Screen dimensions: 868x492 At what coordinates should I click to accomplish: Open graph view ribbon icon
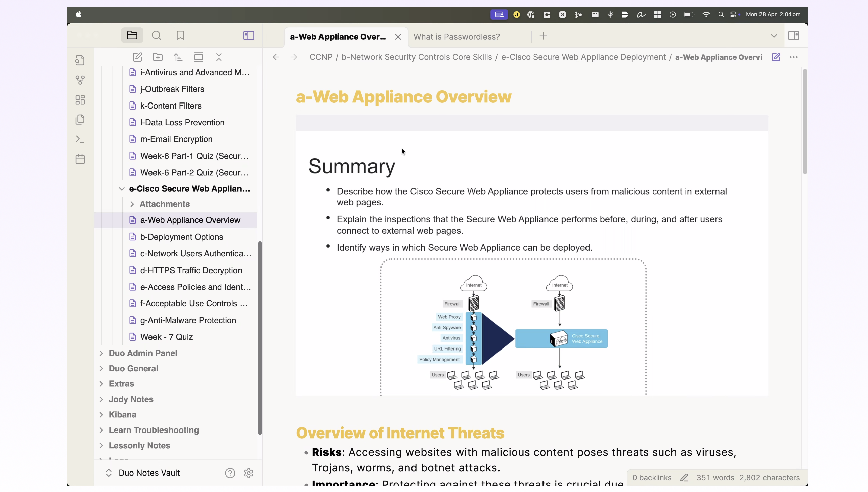[x=80, y=80]
